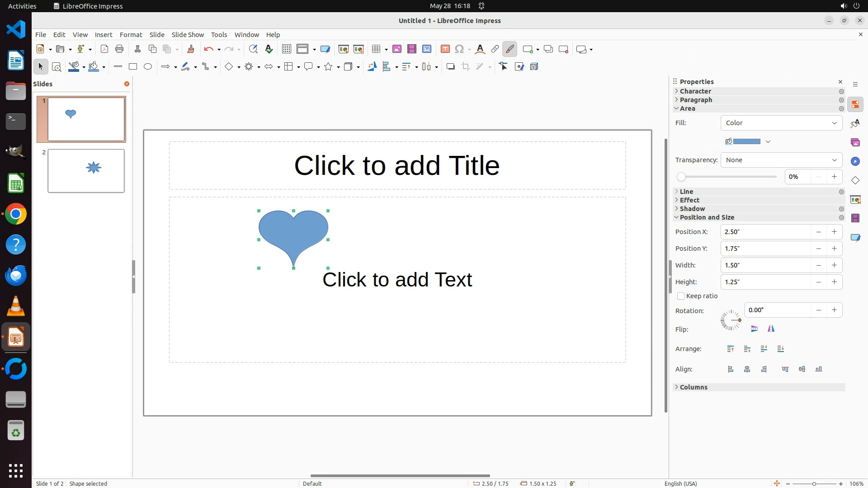
Task: Open the Slide Show menu
Action: tap(188, 35)
